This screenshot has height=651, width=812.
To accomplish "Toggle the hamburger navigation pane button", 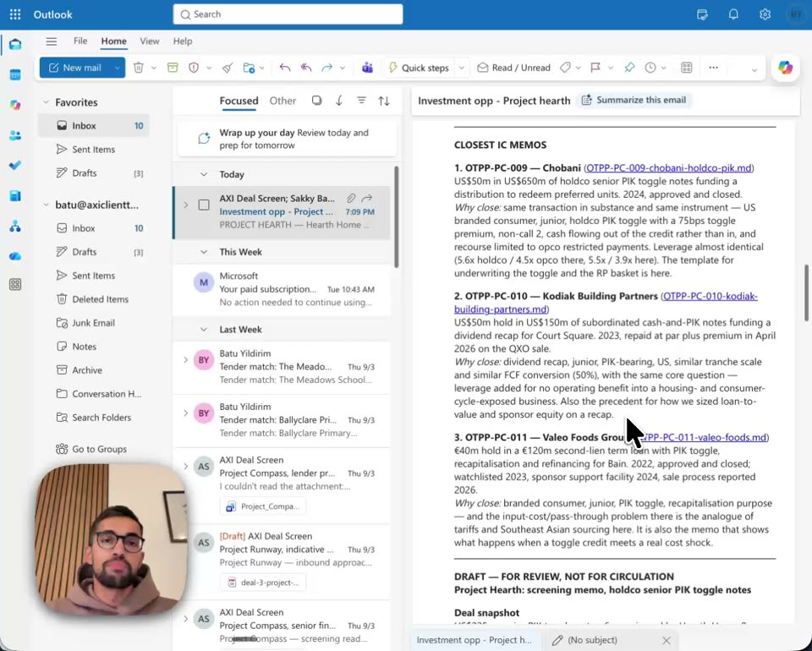I will (52, 41).
